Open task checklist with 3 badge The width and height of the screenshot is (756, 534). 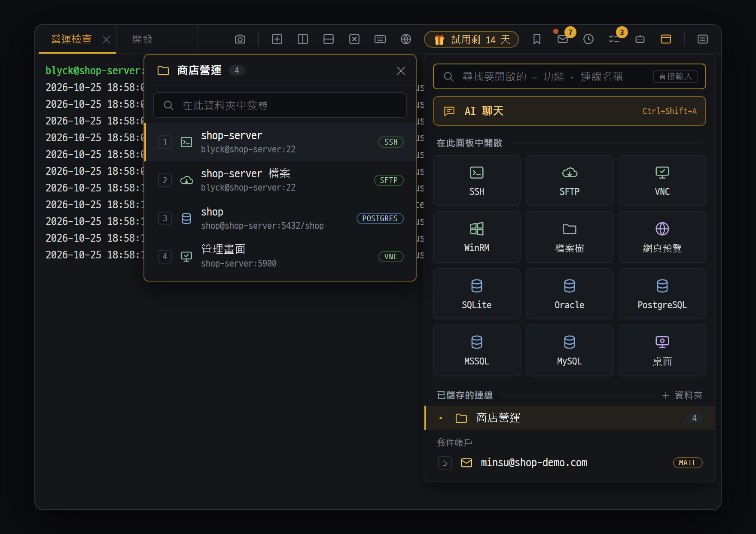click(x=614, y=39)
